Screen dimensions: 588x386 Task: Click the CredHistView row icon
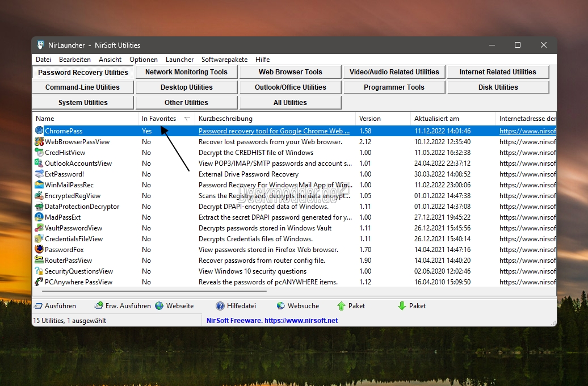click(x=39, y=152)
